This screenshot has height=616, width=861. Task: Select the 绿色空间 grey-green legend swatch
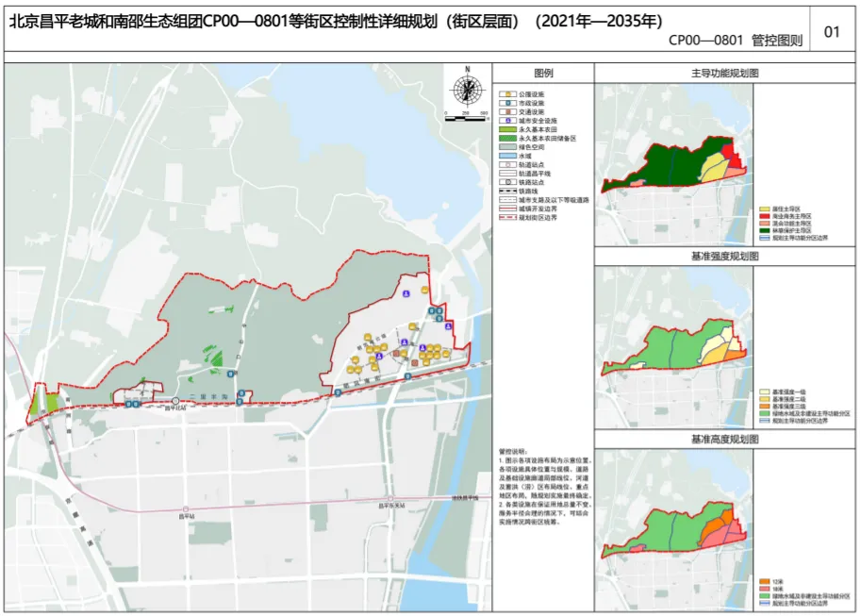(507, 147)
